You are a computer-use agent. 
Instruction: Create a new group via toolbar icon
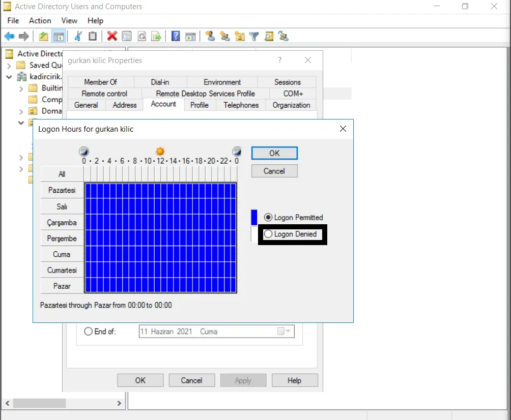tap(224, 36)
